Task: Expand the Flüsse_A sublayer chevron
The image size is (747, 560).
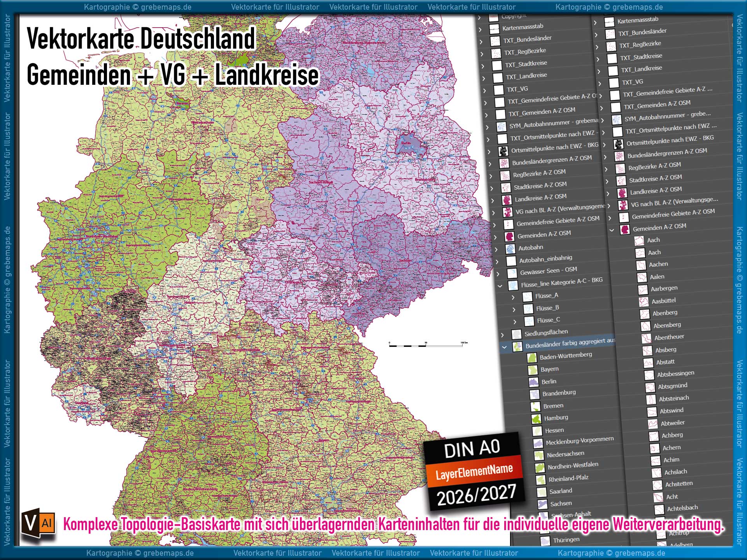Action: tap(513, 297)
